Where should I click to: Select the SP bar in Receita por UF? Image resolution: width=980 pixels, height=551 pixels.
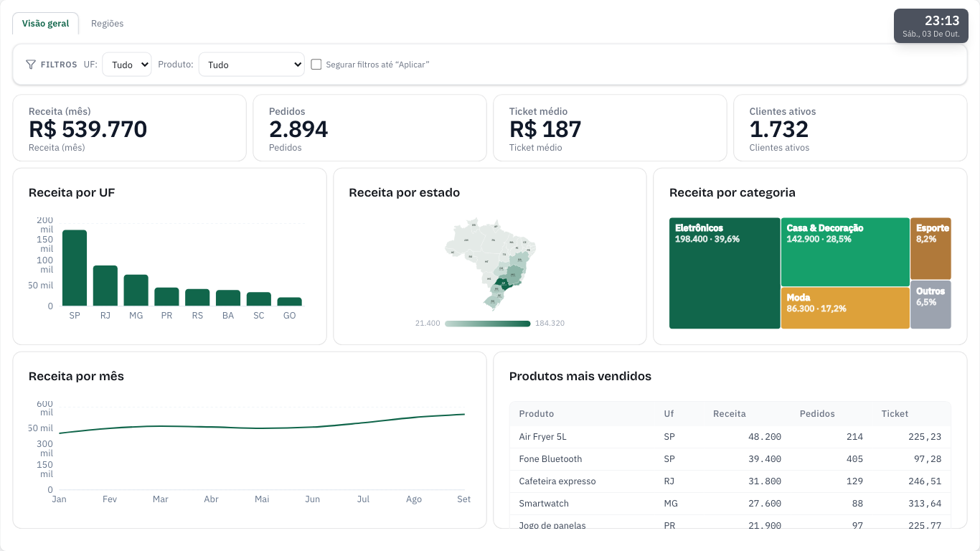click(75, 268)
